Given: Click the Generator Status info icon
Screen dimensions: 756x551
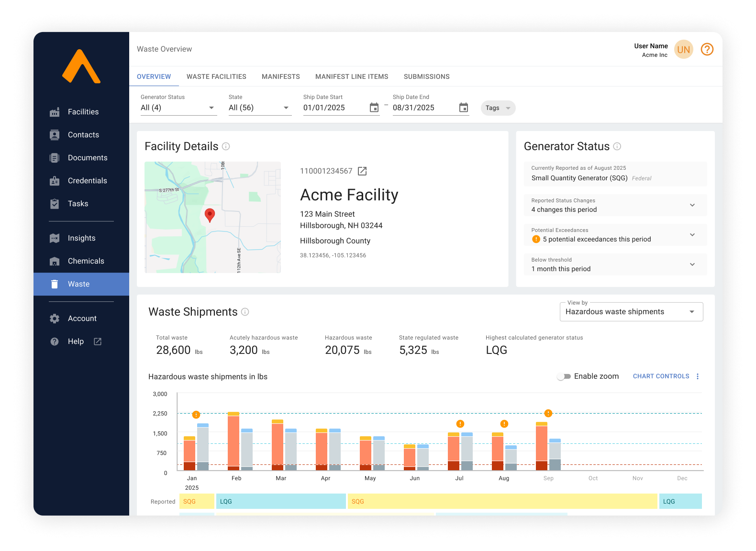Looking at the screenshot, I should (x=617, y=146).
